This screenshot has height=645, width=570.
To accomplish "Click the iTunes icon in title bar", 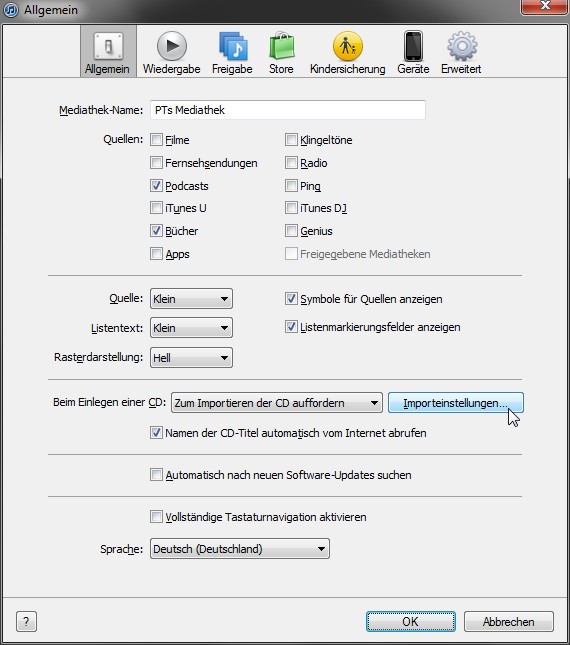I will [11, 10].
